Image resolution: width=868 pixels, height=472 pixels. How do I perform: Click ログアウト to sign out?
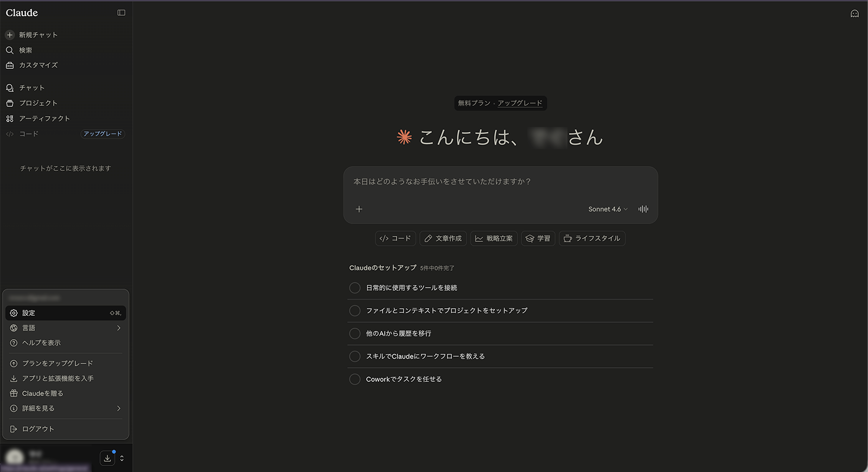click(66, 429)
